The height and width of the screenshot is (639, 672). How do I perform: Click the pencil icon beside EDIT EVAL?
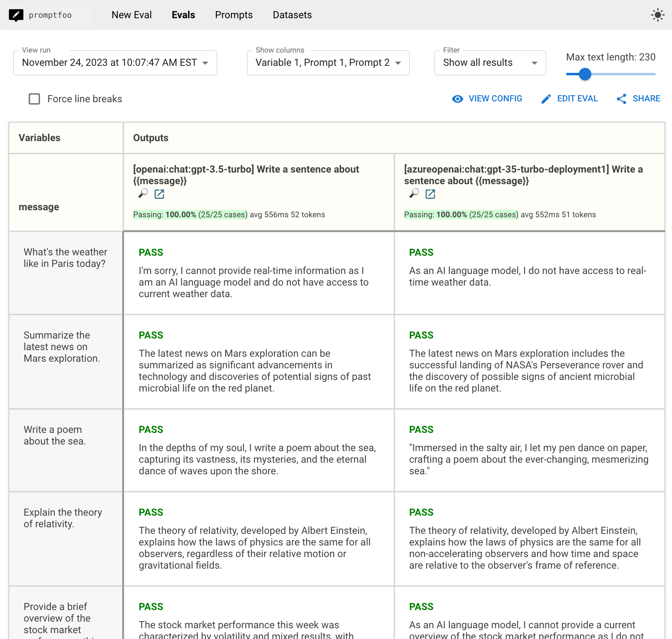(x=546, y=98)
